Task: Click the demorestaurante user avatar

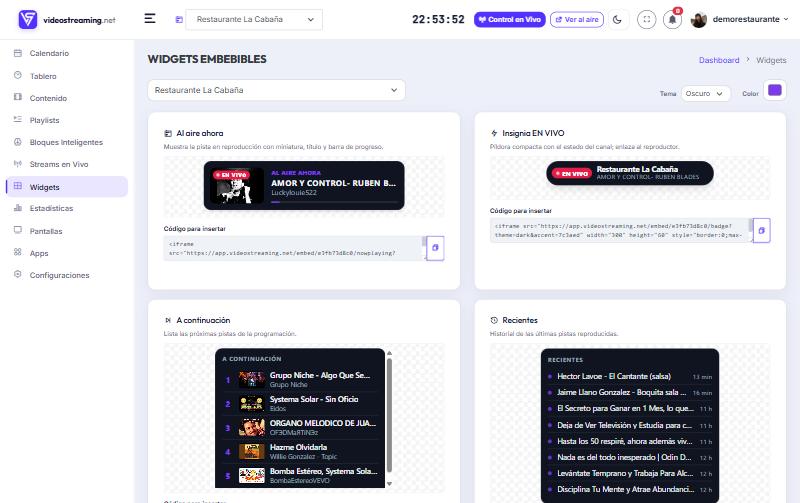Action: tap(699, 19)
